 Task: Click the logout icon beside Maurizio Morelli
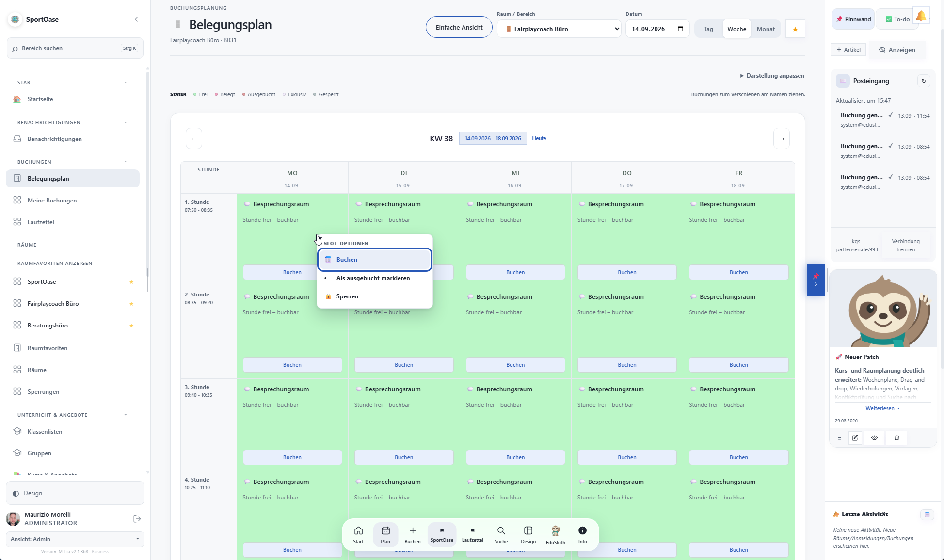[x=137, y=519]
